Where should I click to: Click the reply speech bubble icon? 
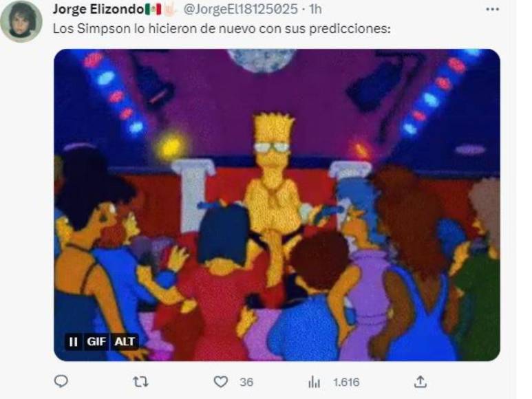click(61, 381)
